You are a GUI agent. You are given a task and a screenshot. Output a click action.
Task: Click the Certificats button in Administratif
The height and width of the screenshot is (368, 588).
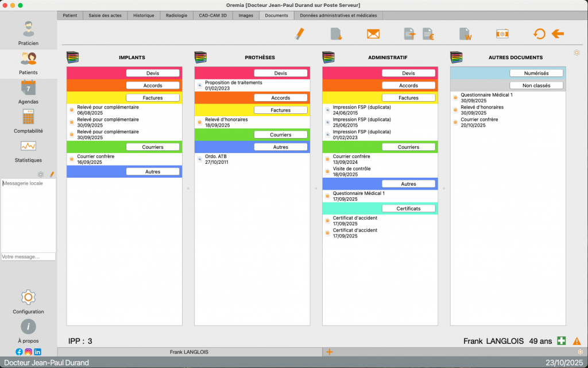pyautogui.click(x=408, y=208)
